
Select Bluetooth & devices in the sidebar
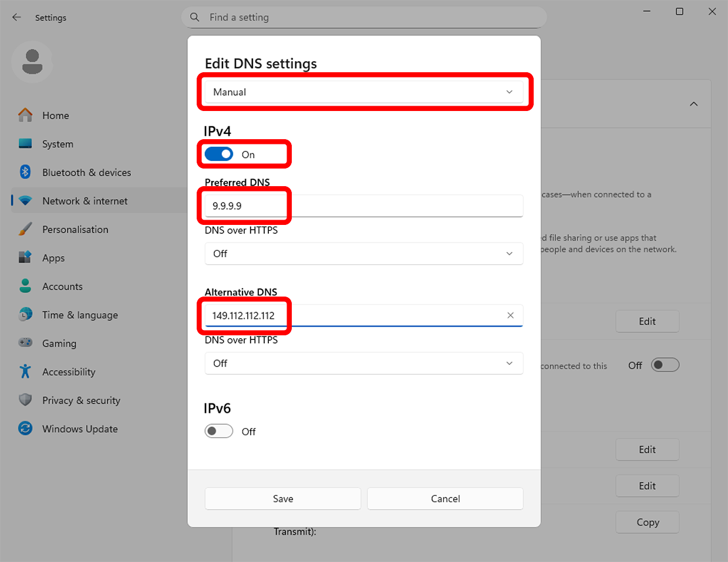click(x=86, y=172)
